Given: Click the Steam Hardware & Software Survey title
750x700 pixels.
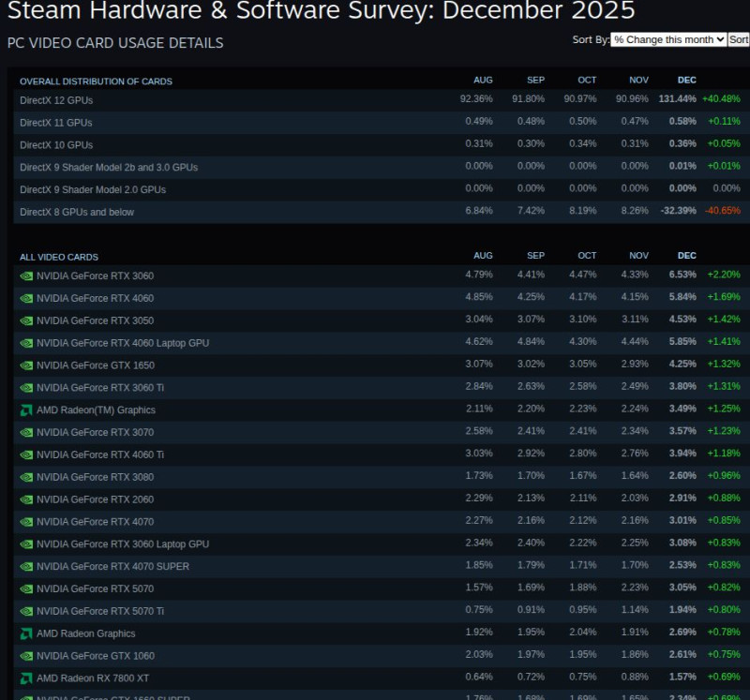Looking at the screenshot, I should click(x=321, y=10).
